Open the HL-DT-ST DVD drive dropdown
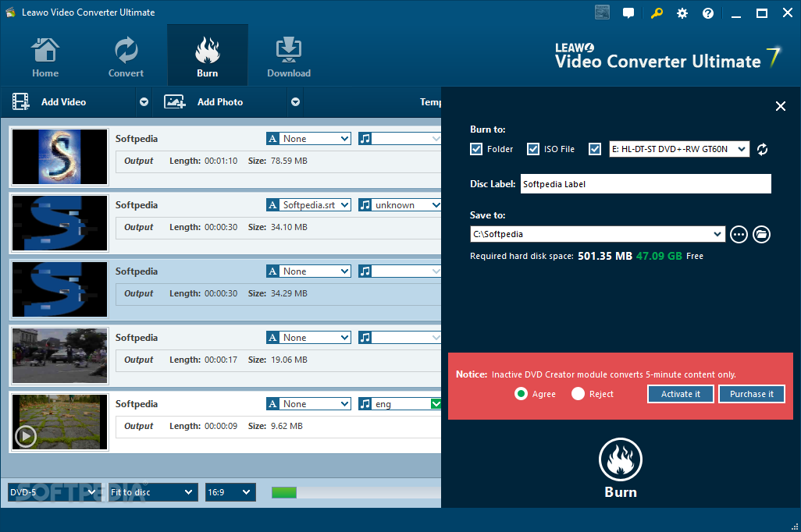The image size is (801, 532). (679, 149)
